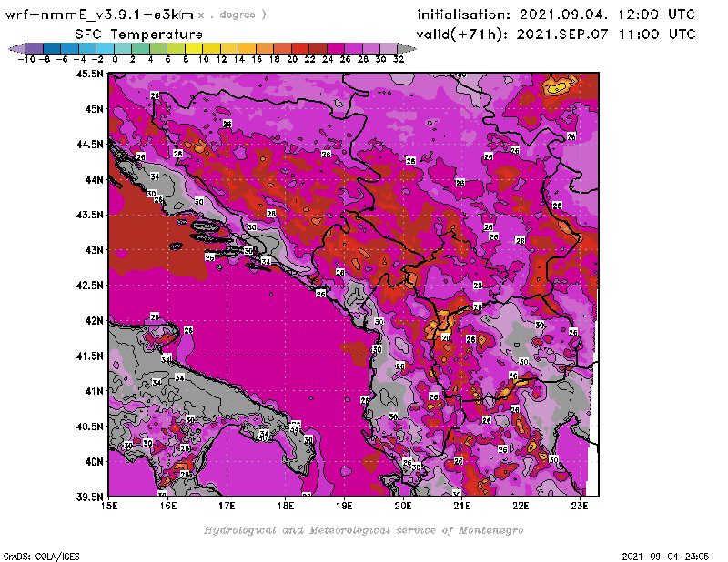Screen dimensions: 728x562
Task: Click the latitude label '45.5N'
Action: coord(89,74)
